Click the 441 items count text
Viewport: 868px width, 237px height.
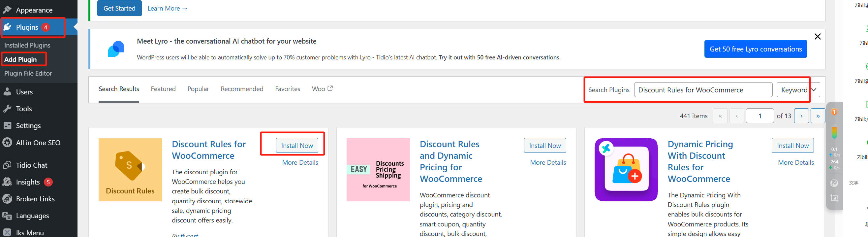point(694,116)
